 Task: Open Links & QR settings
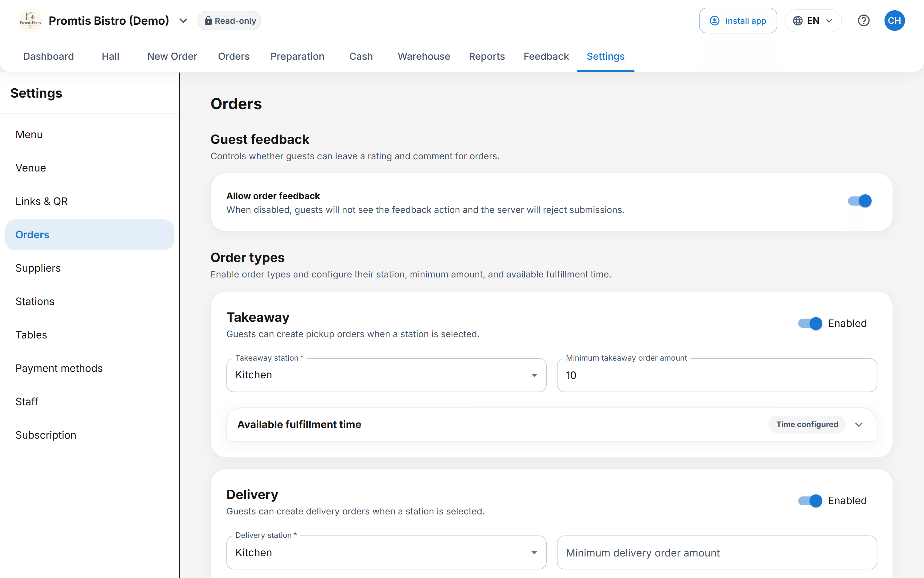point(89,201)
